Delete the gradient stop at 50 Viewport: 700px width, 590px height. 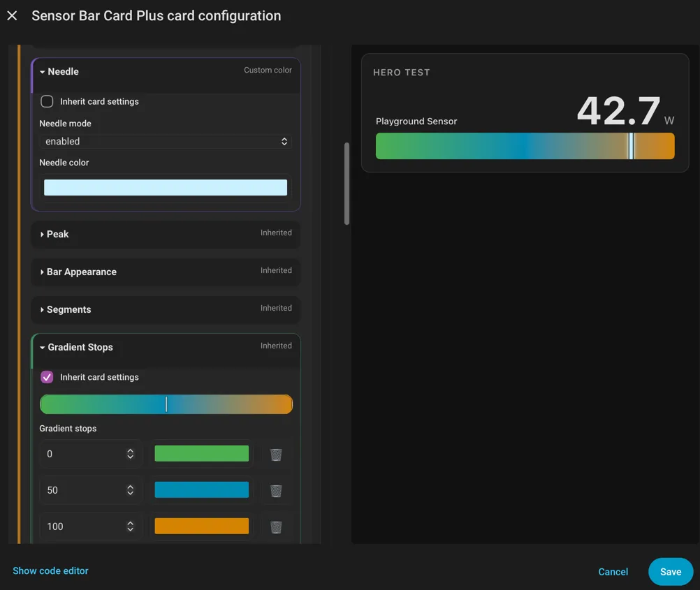coord(276,490)
